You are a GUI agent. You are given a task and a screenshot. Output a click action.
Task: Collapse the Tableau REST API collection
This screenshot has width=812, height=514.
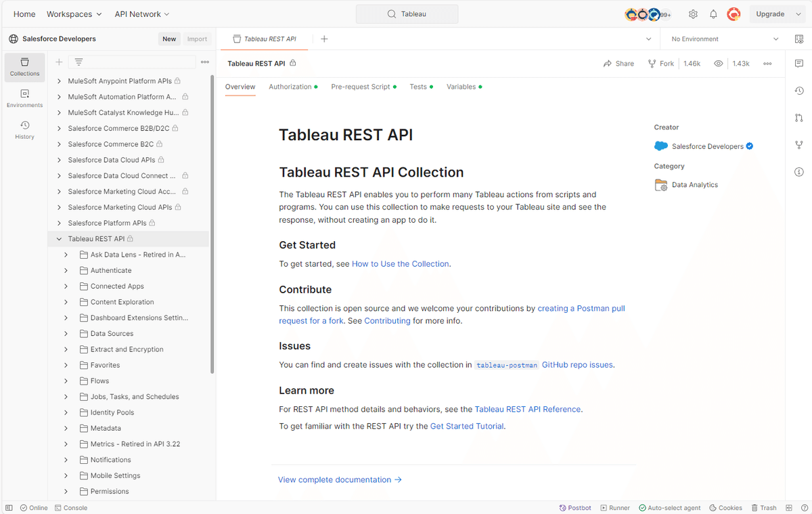(x=58, y=238)
